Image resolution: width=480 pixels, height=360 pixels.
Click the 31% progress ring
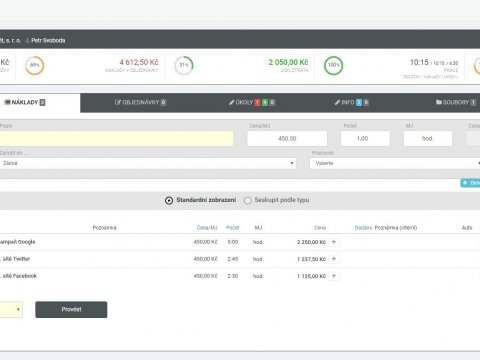tap(184, 65)
